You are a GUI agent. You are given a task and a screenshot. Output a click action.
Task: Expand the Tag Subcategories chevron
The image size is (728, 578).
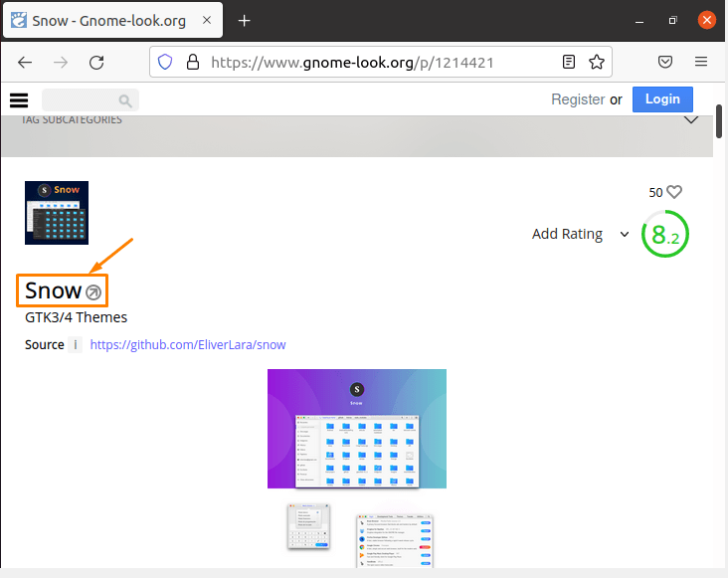(x=691, y=120)
